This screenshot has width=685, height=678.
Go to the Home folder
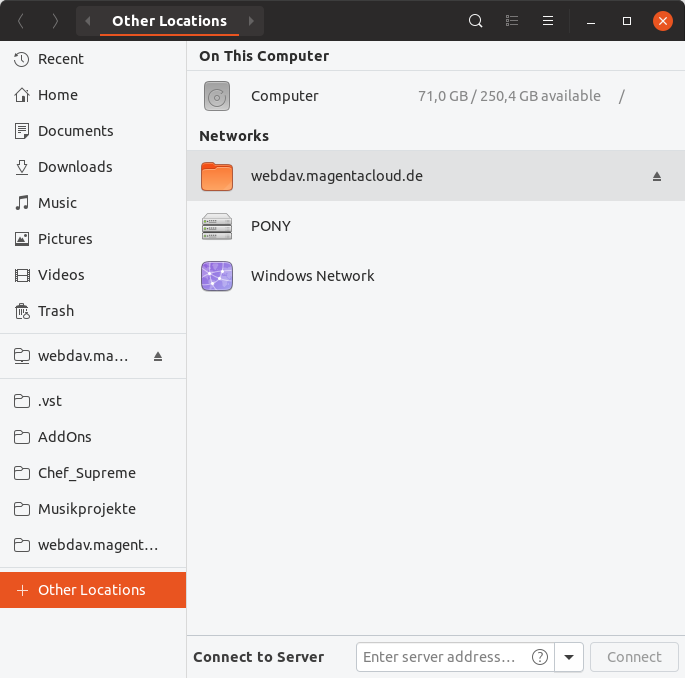click(x=93, y=95)
